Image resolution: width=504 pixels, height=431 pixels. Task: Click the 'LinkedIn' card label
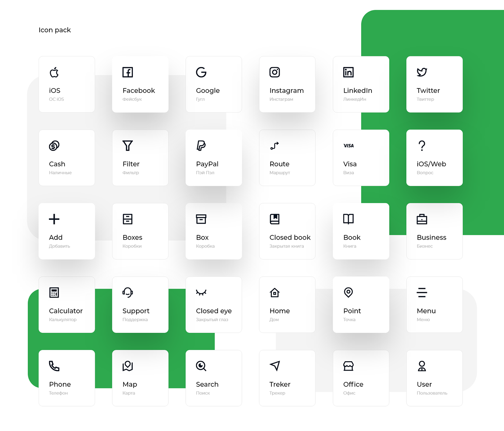357,91
